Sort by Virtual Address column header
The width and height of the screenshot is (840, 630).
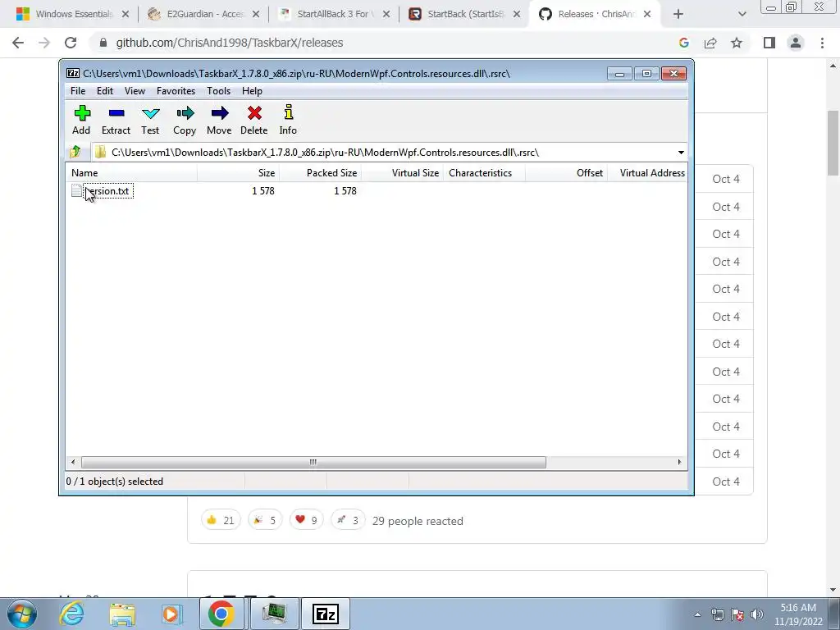click(x=647, y=173)
